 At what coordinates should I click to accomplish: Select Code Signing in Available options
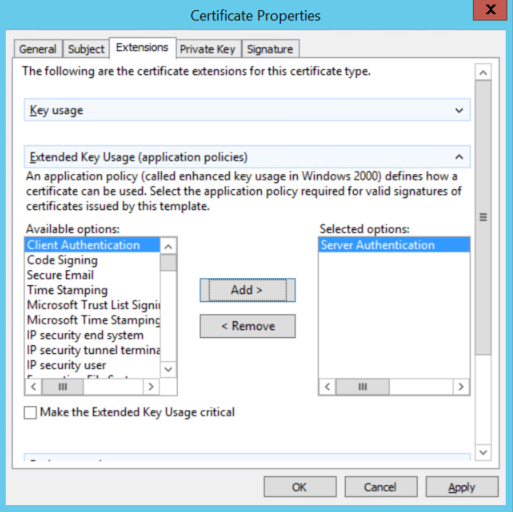click(93, 260)
